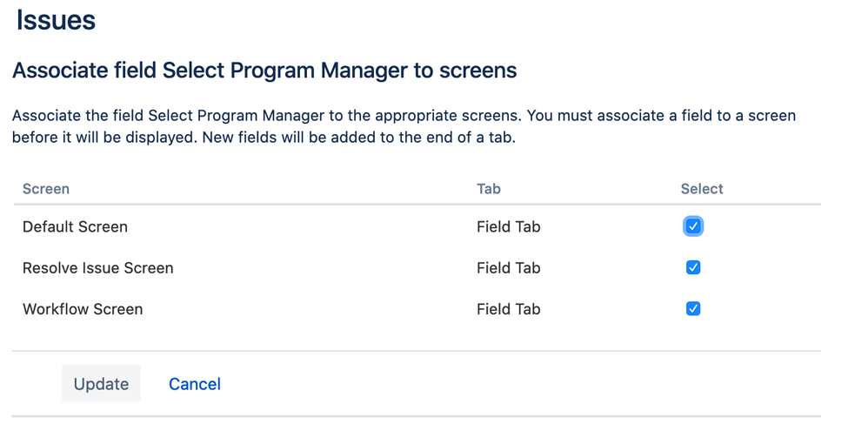Select the Workflow Screen row label
Screen dimensions: 868x431
pyautogui.click(x=83, y=309)
